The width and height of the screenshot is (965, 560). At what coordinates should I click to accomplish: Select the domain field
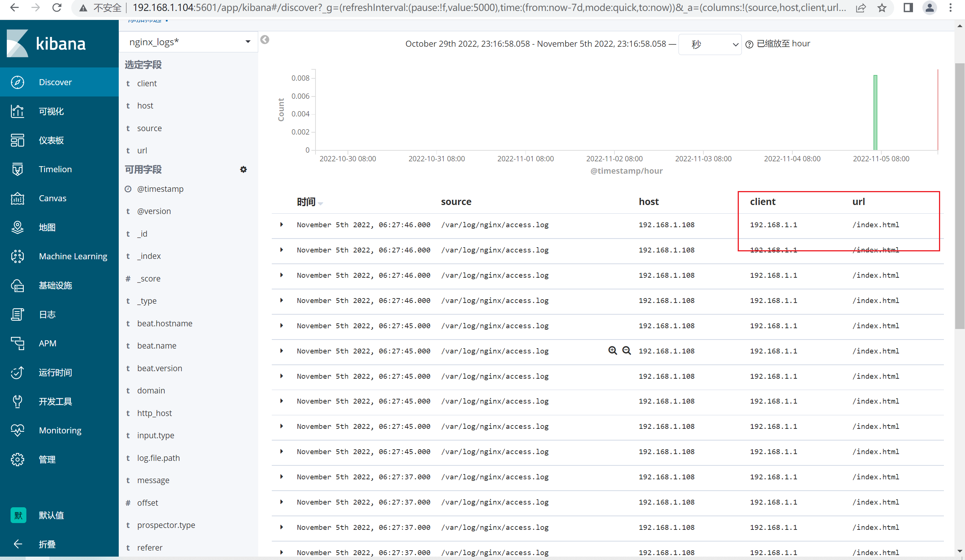(x=151, y=390)
